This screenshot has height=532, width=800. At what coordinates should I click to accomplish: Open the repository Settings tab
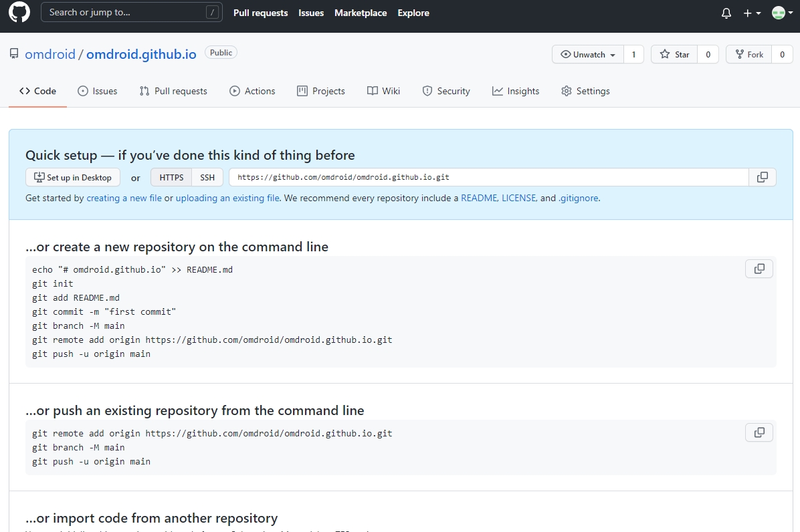point(586,91)
